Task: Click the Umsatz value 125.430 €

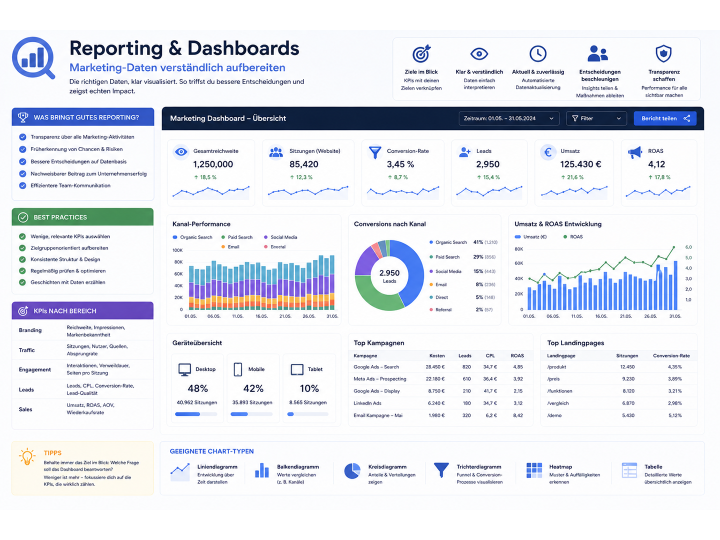Action: pyautogui.click(x=580, y=164)
